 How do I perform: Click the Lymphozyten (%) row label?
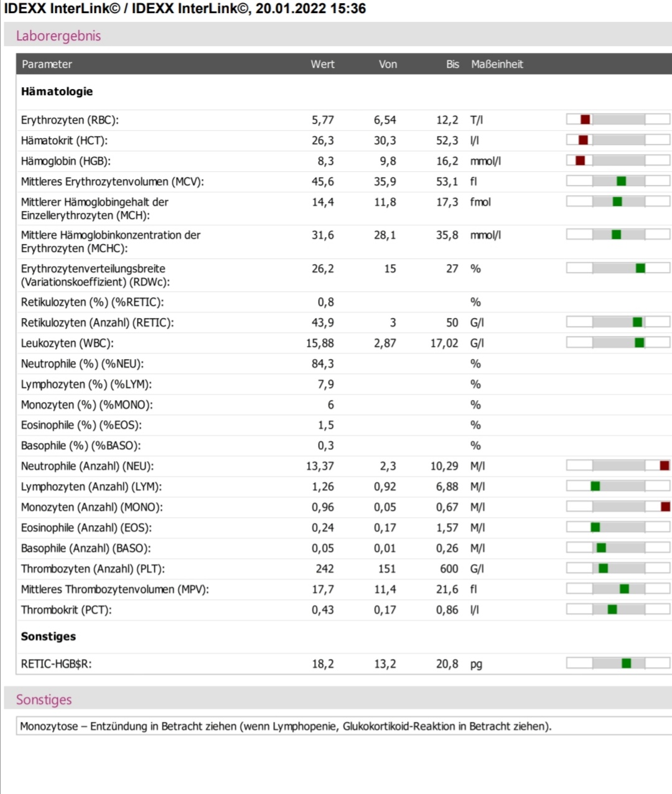tap(86, 385)
